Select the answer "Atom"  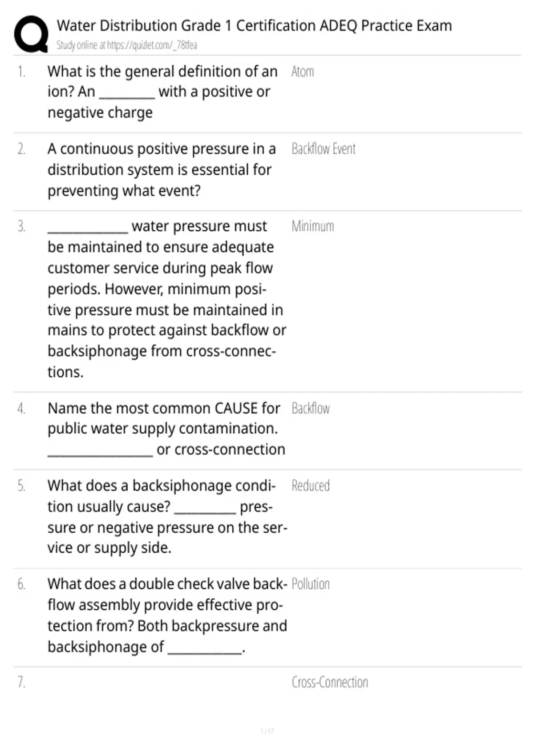pos(303,72)
